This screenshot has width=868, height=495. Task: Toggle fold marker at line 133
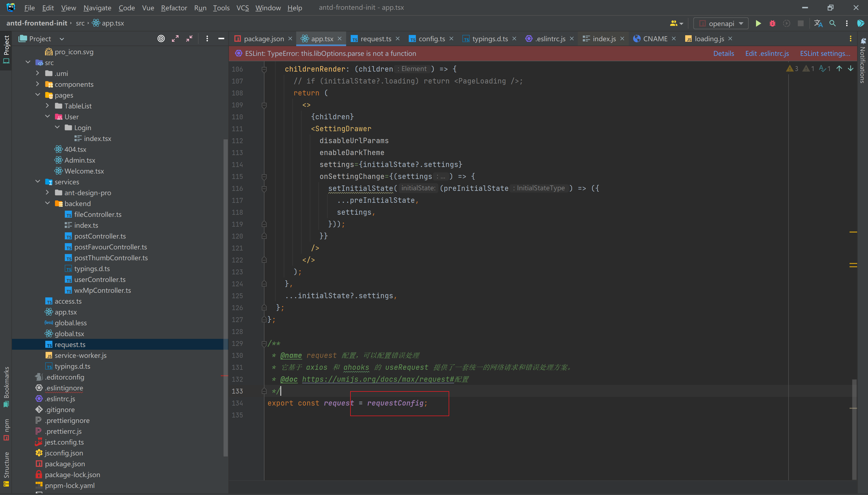(264, 391)
